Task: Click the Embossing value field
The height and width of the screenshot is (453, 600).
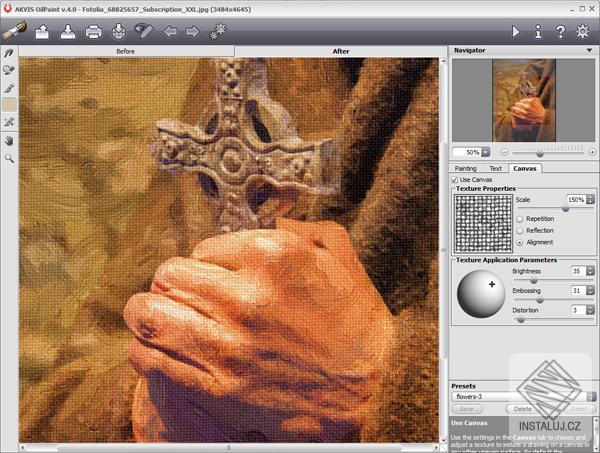Action: (x=578, y=290)
